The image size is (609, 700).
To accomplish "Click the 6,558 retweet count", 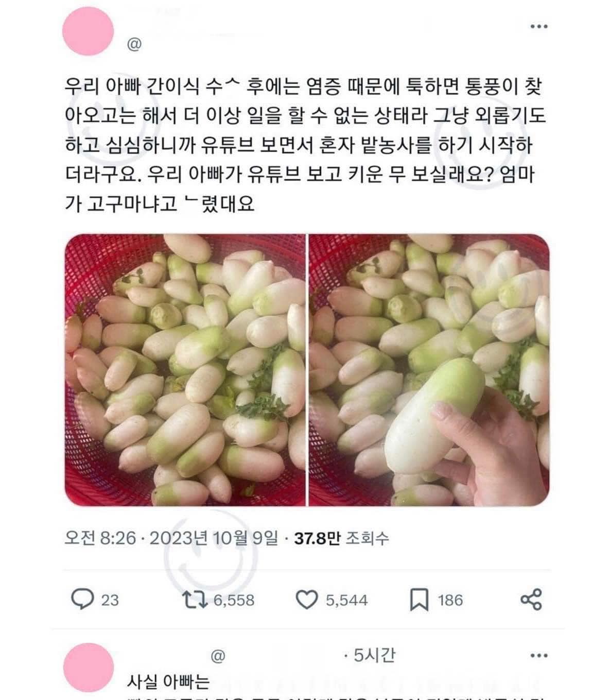I will click(x=234, y=600).
